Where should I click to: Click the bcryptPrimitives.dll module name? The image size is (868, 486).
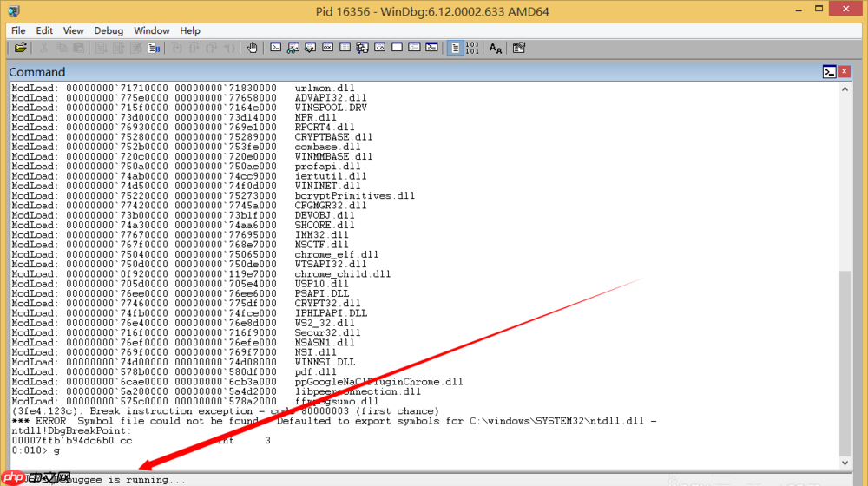pyautogui.click(x=354, y=196)
